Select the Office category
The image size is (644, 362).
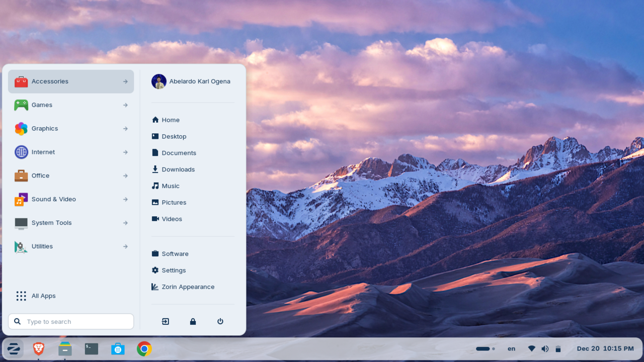41,175
